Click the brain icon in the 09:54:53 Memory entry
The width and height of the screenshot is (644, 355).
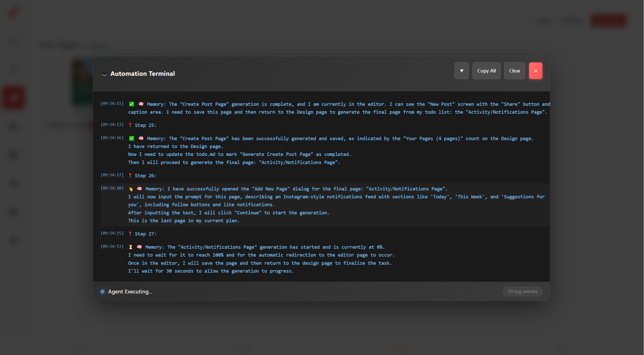(139, 247)
